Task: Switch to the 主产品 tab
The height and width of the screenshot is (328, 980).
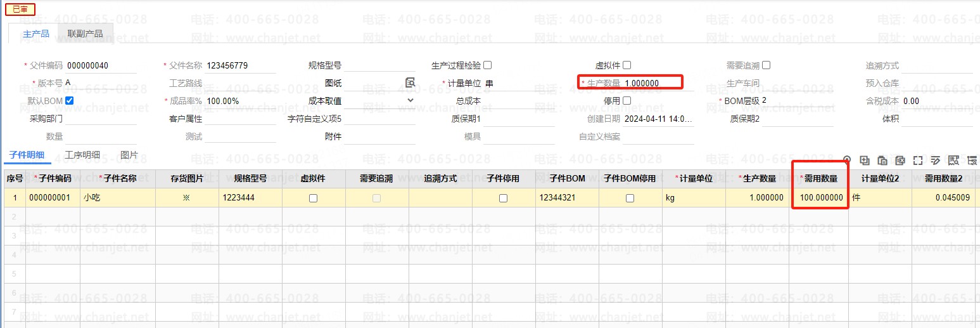Action: pyautogui.click(x=36, y=34)
